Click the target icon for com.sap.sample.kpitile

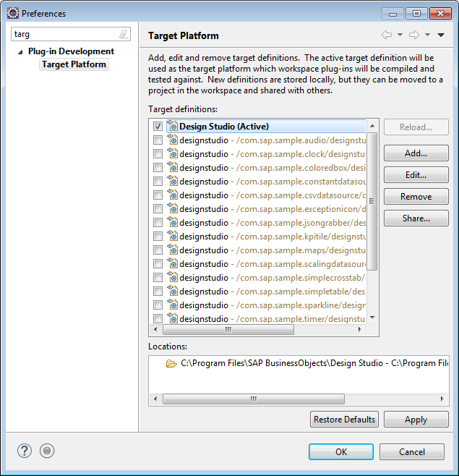(x=172, y=236)
